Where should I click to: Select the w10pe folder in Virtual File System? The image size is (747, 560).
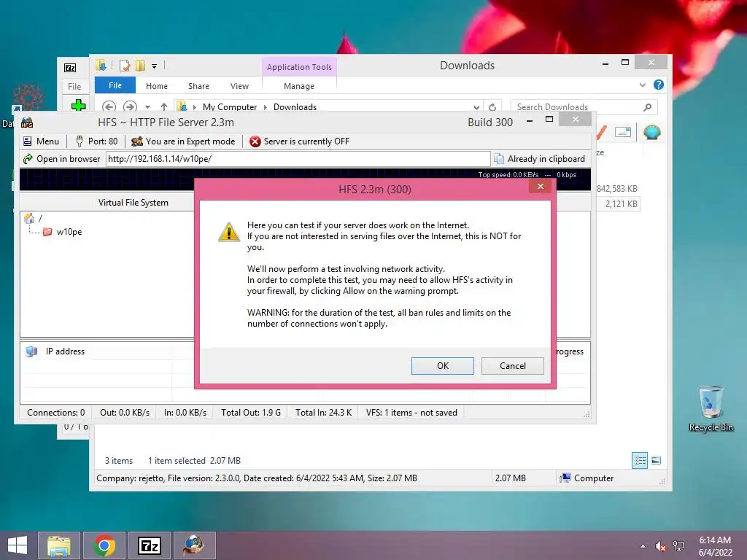63,232
